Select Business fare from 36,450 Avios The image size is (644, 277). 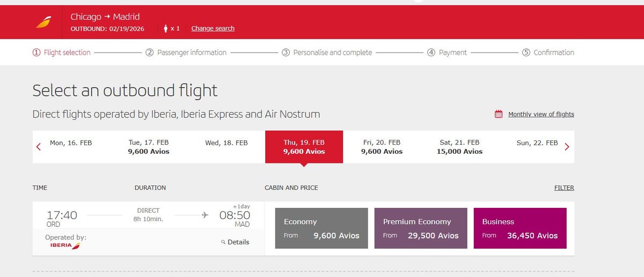point(519,228)
